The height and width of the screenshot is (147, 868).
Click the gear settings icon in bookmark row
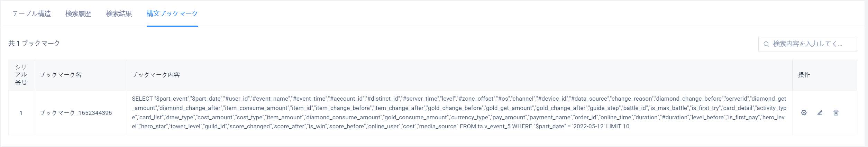tap(804, 113)
